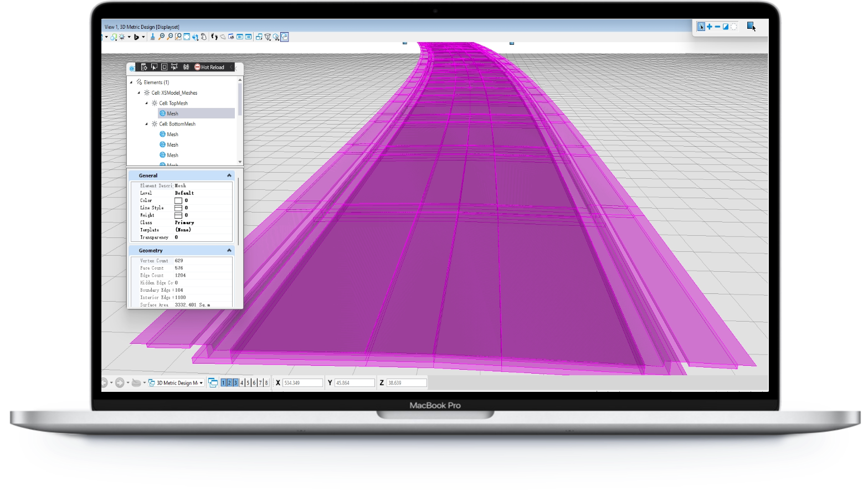The width and height of the screenshot is (868, 502).
Task: Toggle view 4 in view group
Action: 242,382
